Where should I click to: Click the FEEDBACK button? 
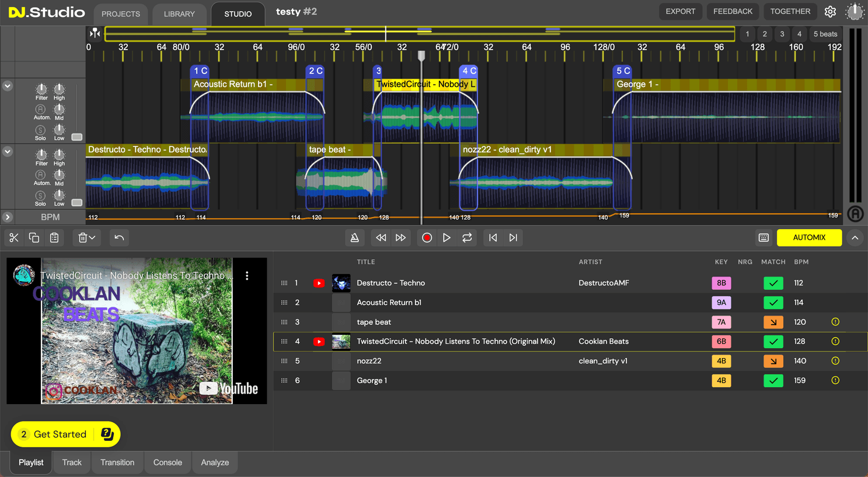[x=733, y=11]
